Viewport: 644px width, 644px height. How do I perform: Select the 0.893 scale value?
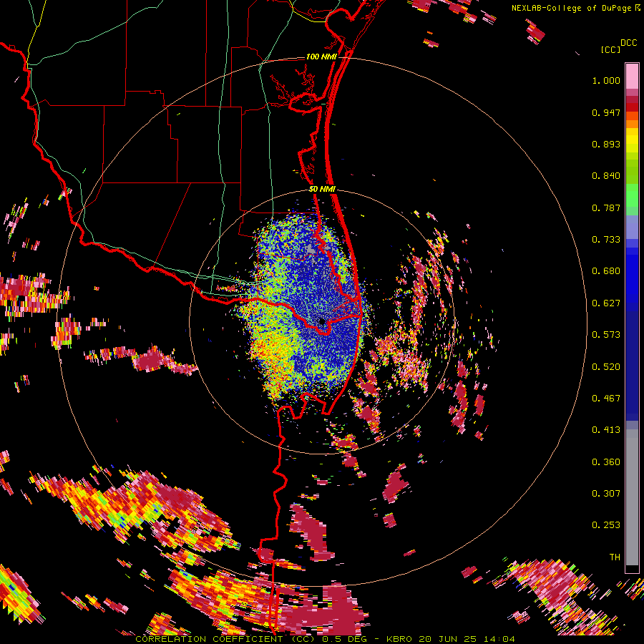606,144
